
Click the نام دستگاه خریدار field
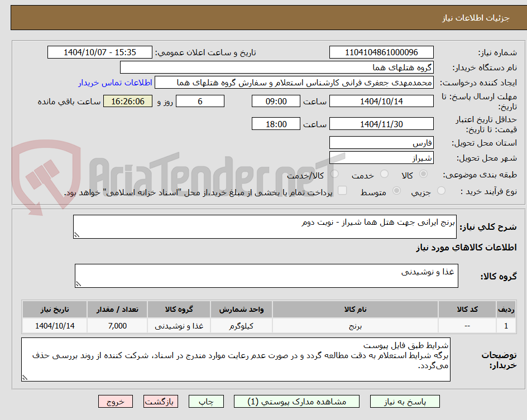(x=276, y=67)
